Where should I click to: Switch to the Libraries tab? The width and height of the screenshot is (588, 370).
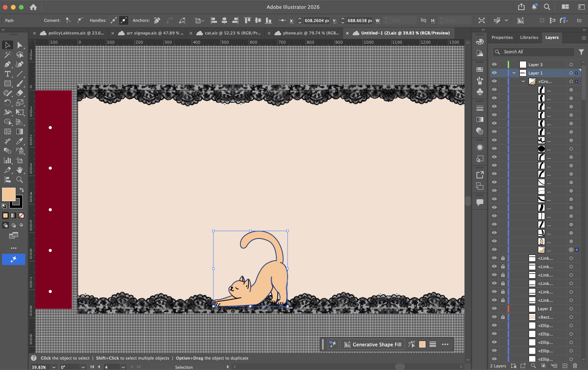point(529,37)
